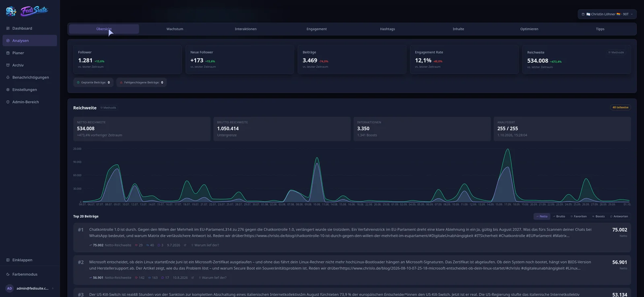The height and width of the screenshot is (297, 644).
Task: Sort top posts by Antworten
Action: [619, 216]
